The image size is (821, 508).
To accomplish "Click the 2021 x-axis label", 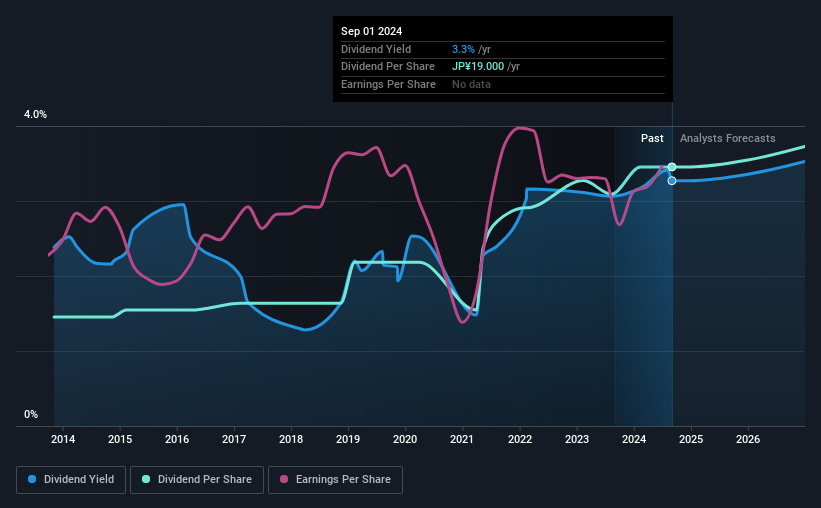I will point(462,439).
